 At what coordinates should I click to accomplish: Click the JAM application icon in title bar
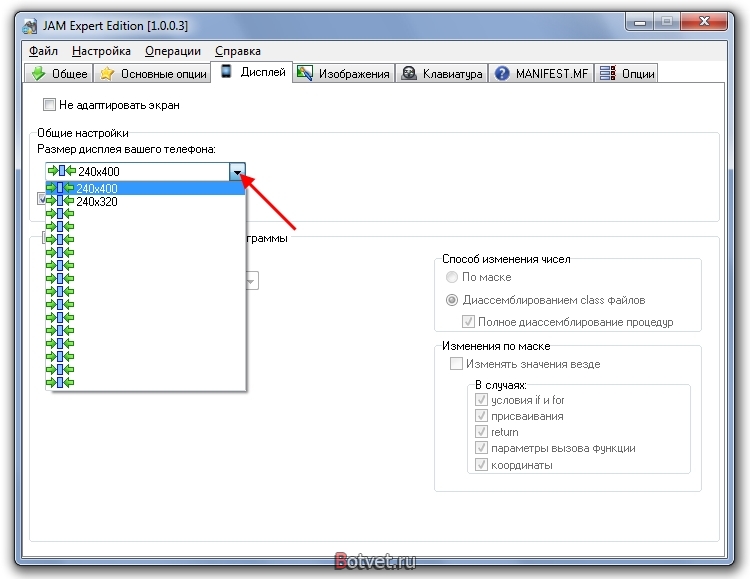click(x=30, y=26)
